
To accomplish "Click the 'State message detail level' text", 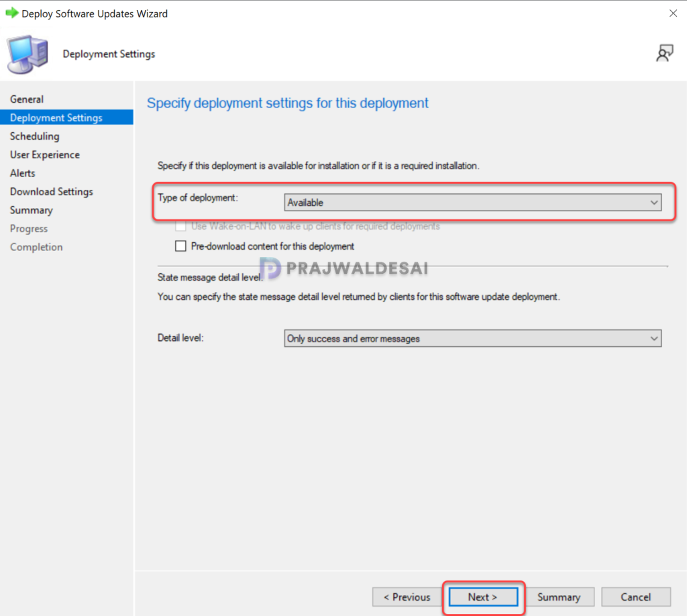I will [x=210, y=277].
